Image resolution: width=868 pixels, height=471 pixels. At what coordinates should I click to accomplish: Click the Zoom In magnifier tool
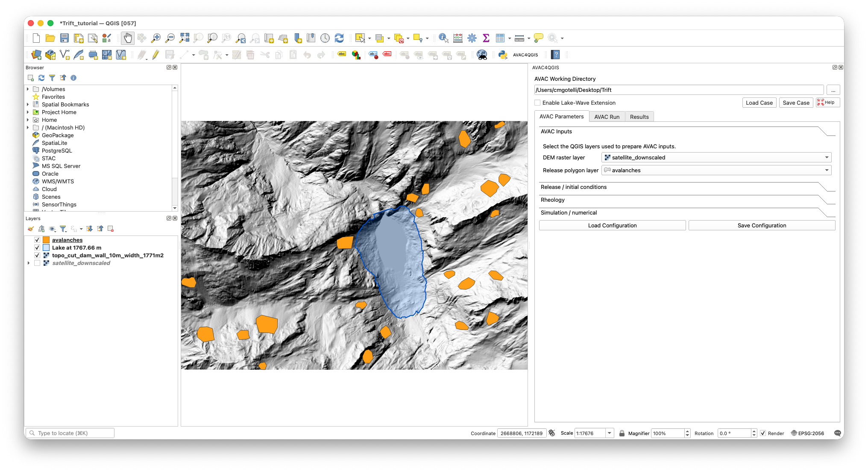[156, 38]
